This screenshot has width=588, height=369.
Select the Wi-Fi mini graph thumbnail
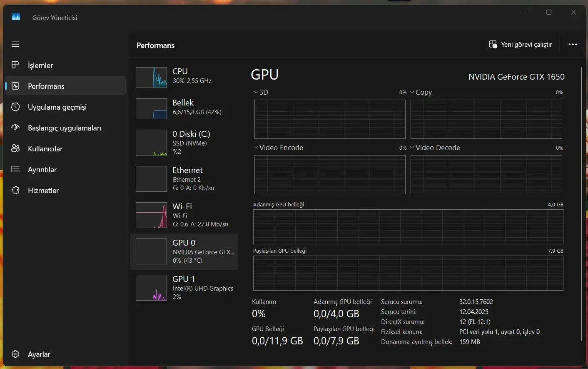(151, 215)
